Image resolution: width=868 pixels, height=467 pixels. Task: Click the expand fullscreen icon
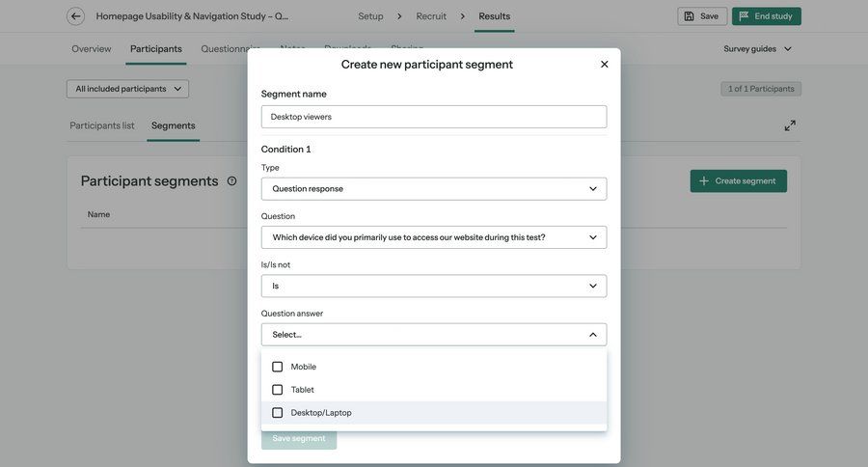790,125
